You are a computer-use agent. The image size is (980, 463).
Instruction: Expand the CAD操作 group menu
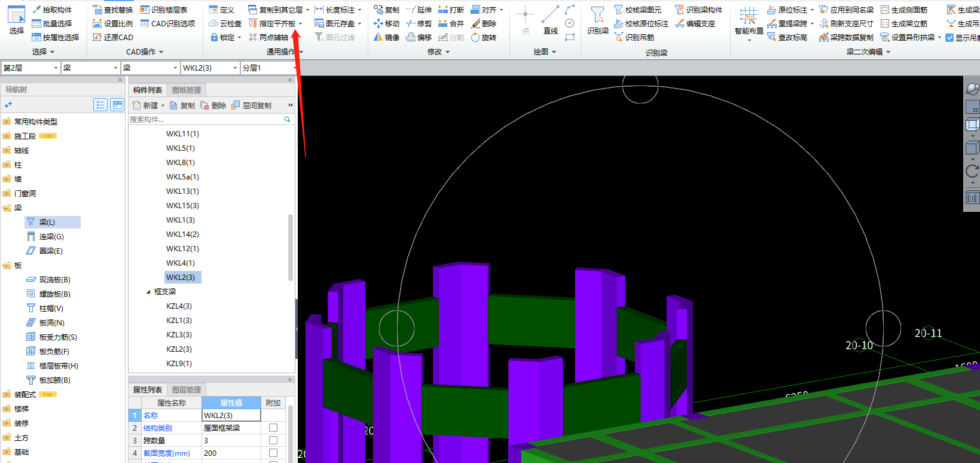point(145,52)
